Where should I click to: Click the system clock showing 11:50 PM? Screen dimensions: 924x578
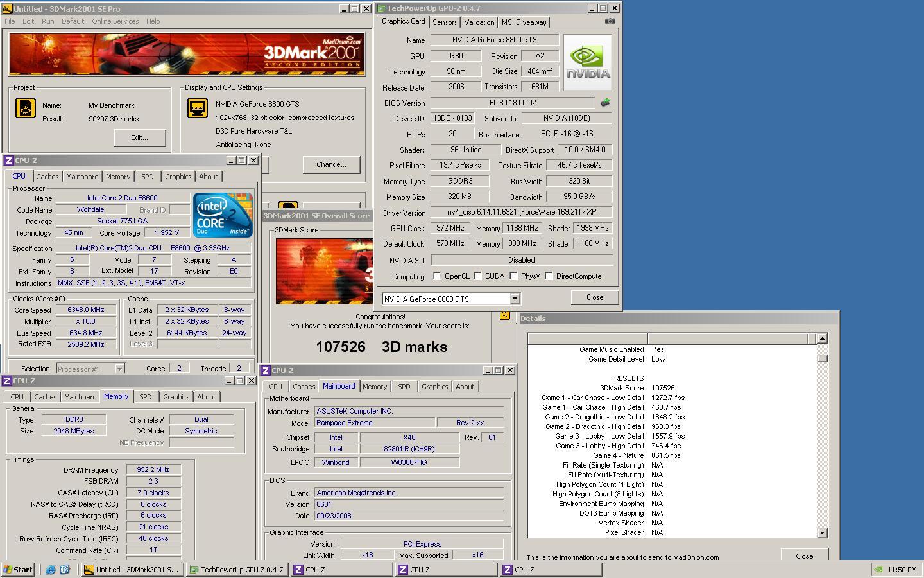(x=902, y=570)
